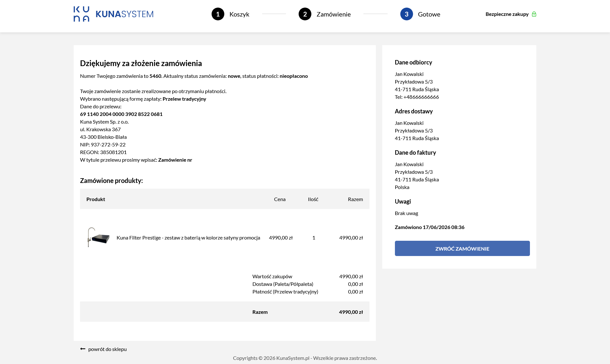Click step 2 circle for Zamówienie
The image size is (610, 364).
pos(305,14)
